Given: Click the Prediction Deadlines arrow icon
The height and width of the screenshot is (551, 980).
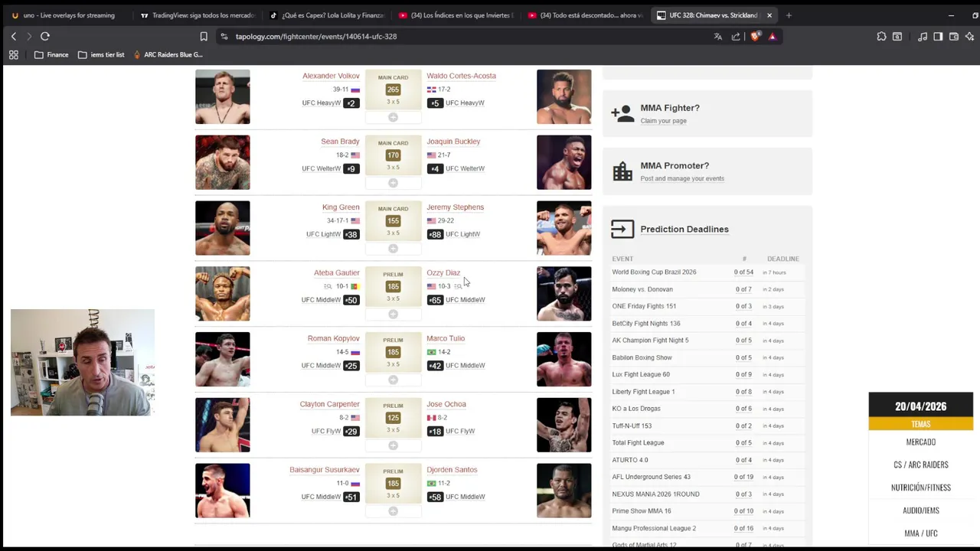Looking at the screenshot, I should click(x=622, y=229).
